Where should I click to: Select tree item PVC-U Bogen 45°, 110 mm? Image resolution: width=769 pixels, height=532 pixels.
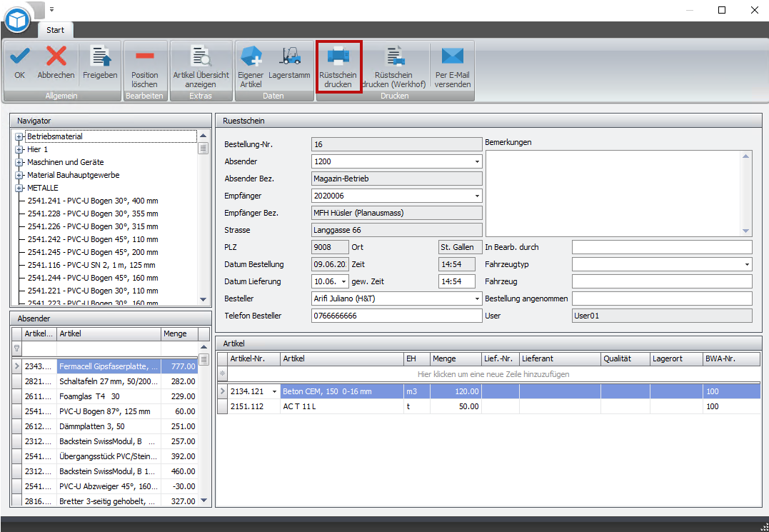93,239
